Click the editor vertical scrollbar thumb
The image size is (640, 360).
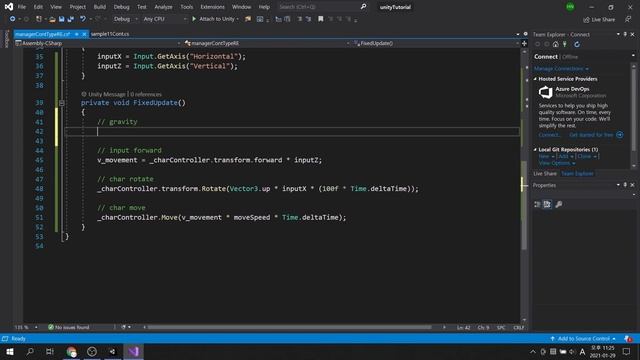pos(524,204)
